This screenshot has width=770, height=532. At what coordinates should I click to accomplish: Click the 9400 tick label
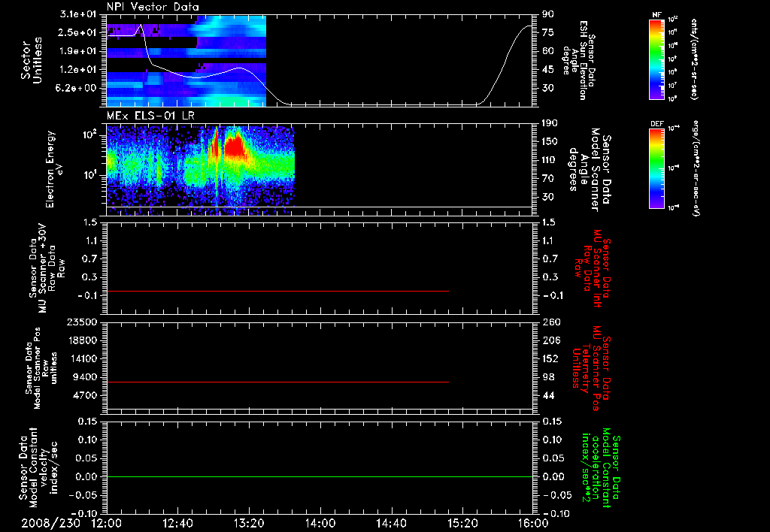pyautogui.click(x=86, y=377)
